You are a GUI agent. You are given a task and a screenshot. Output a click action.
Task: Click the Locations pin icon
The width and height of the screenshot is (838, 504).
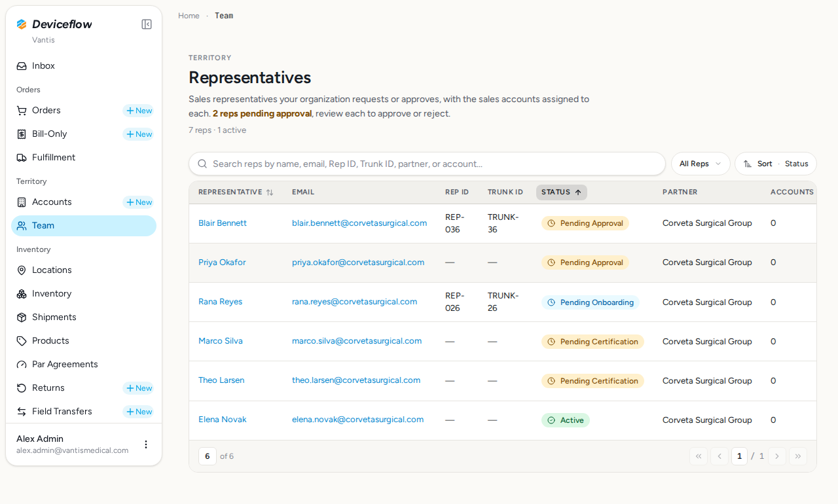click(x=22, y=270)
